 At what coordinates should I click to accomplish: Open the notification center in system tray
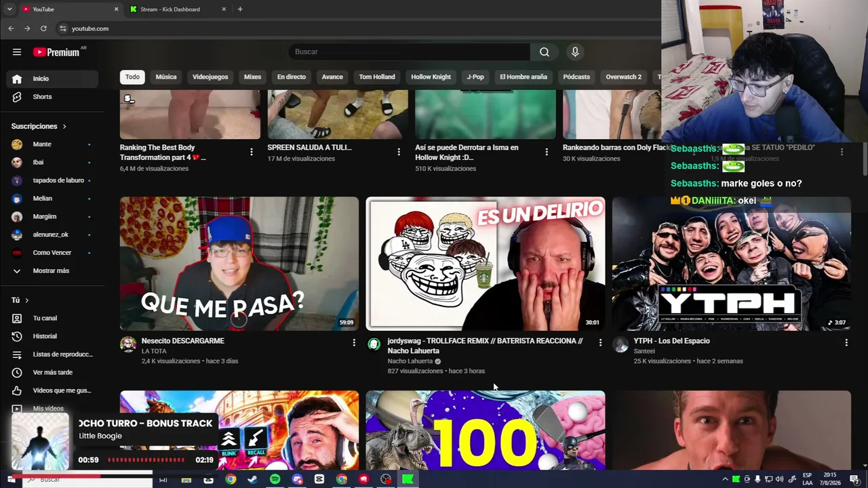(x=854, y=479)
